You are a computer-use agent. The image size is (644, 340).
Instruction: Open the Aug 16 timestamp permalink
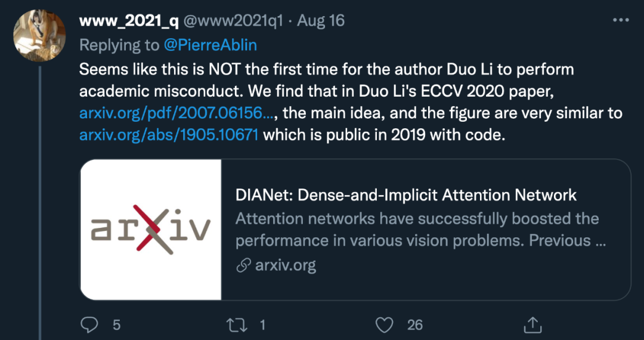pyautogui.click(x=320, y=20)
